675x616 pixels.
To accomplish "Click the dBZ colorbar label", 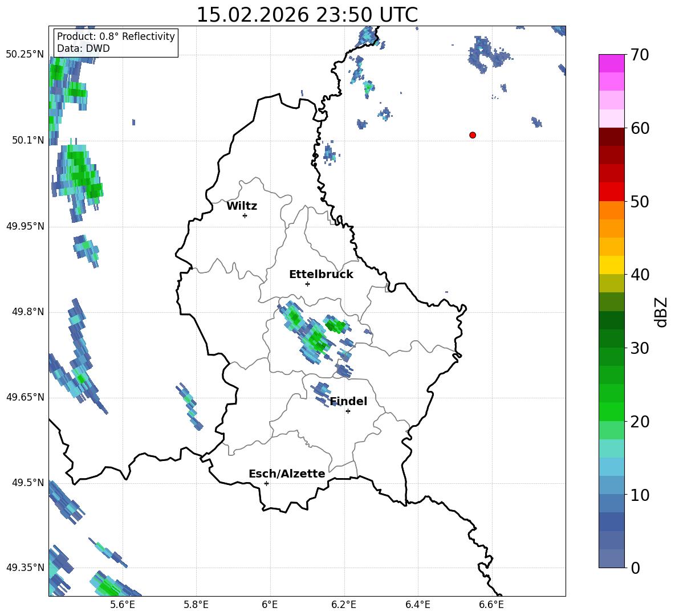I will click(x=660, y=312).
